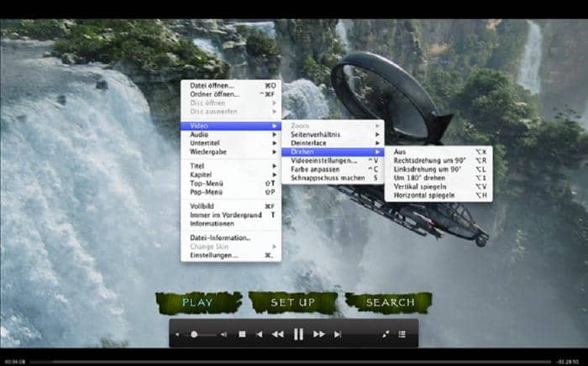Expand the 'Disc auswerfen' submenu
This screenshot has width=588, height=366.
point(231,112)
